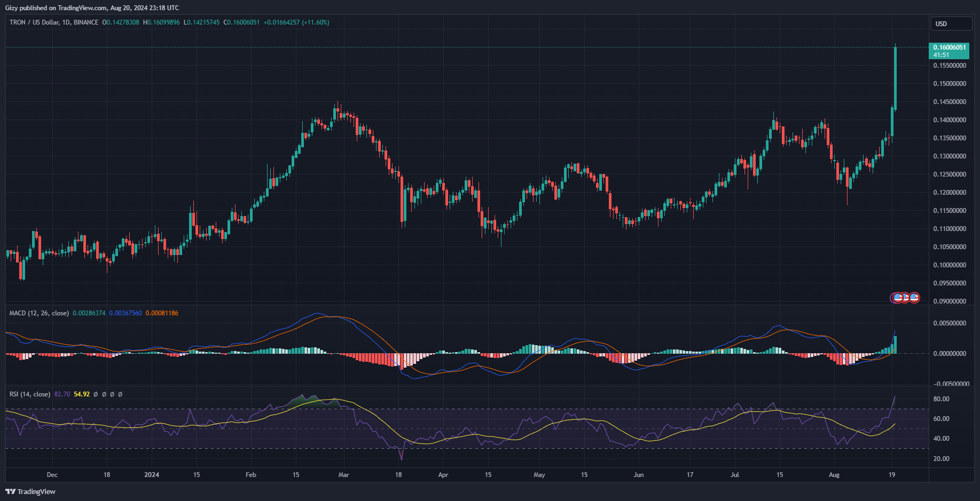The image size is (980, 501).
Task: Click the RSI axis label 80.00
Action: (x=941, y=399)
